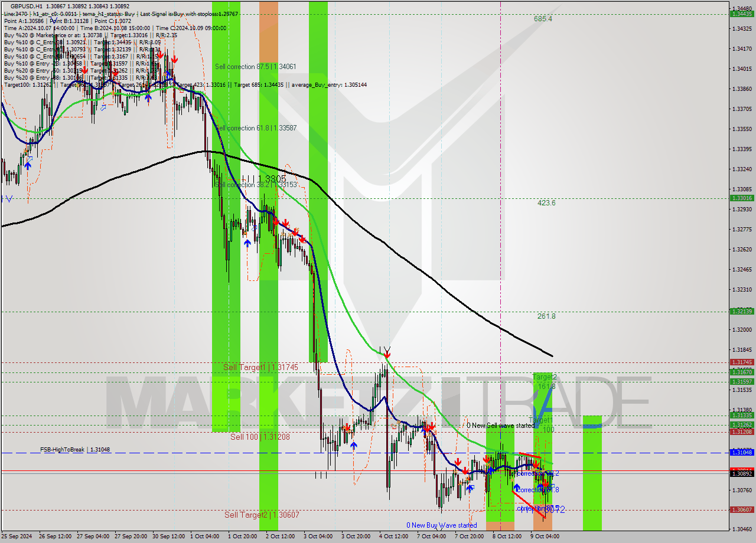Click the 1.32000 price scale value
The image size is (756, 543).
(742, 329)
